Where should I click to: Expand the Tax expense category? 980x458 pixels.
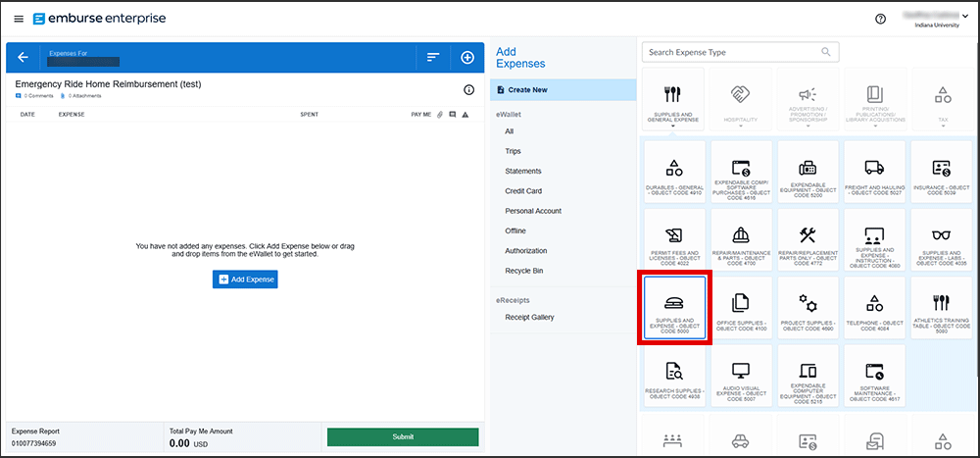click(942, 103)
